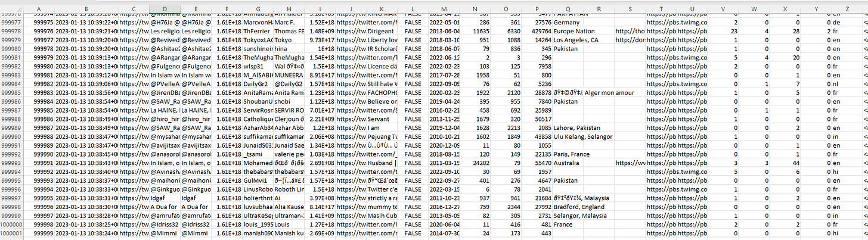Select column S header
Image resolution: width=868 pixels, height=240 pixels.
[x=630, y=8]
